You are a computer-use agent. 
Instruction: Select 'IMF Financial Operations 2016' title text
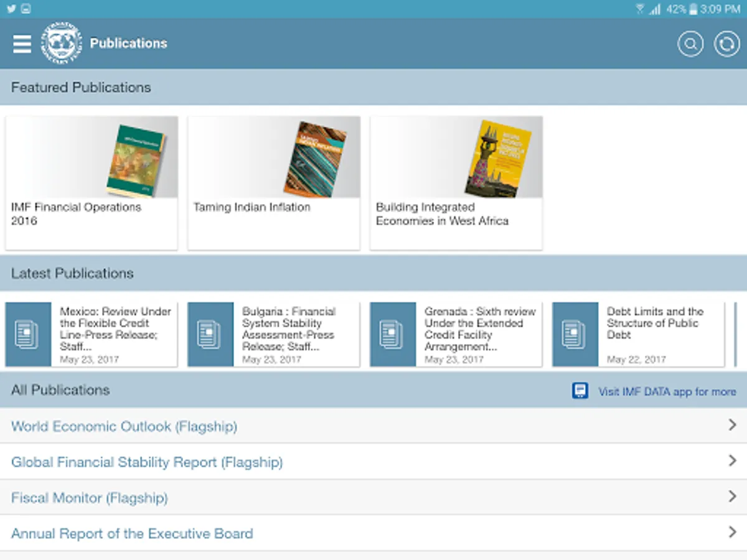pyautogui.click(x=76, y=214)
